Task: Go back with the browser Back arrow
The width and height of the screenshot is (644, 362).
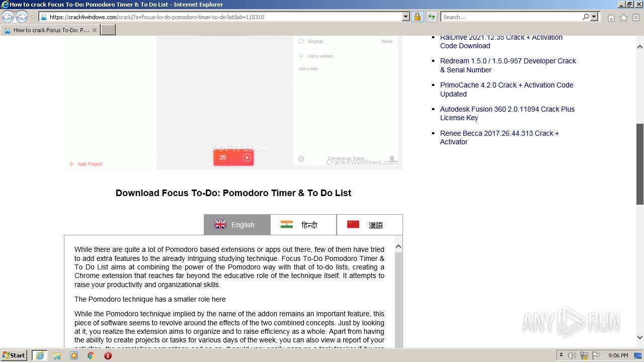Action: point(8,17)
